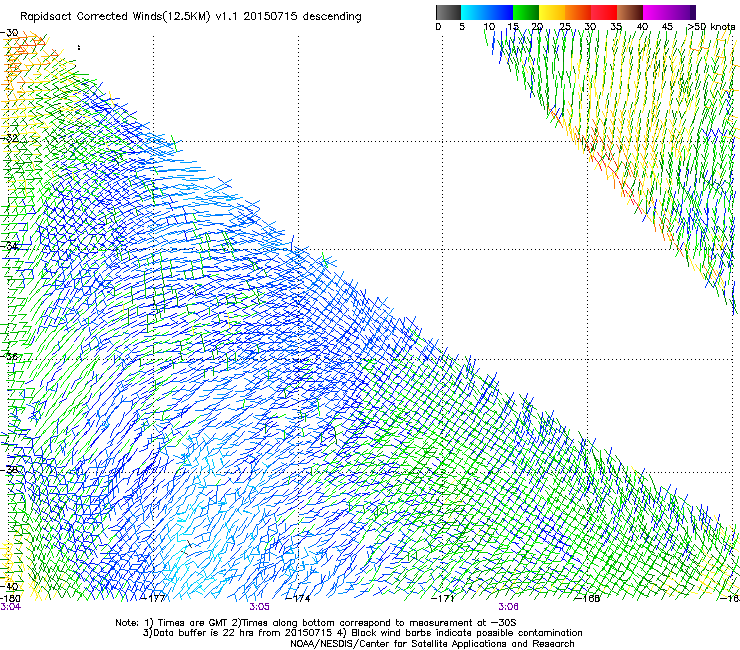The image size is (740, 650).
Task: Click the cyan-blue 5-15 knots legend segment
Action: pyautogui.click(x=487, y=12)
